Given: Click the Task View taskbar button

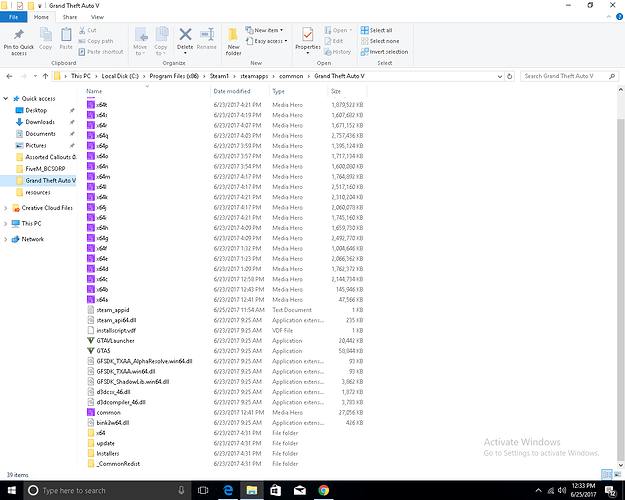Looking at the screenshot, I should [203, 490].
